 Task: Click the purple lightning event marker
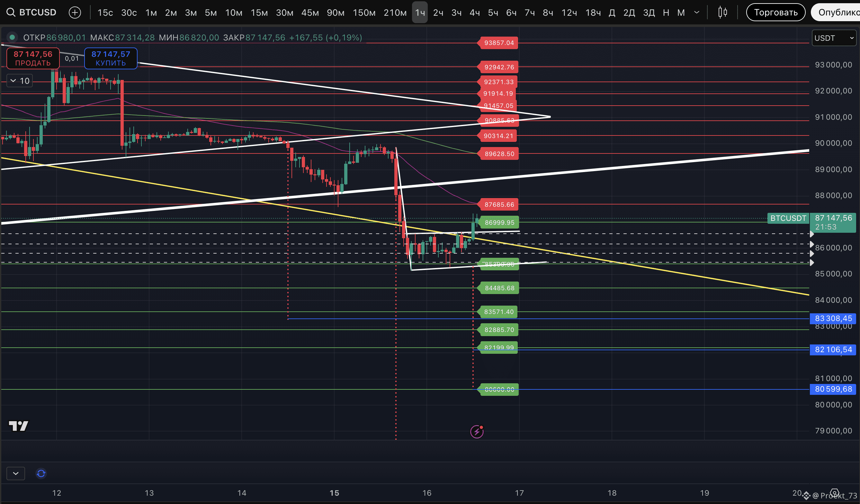(x=477, y=432)
